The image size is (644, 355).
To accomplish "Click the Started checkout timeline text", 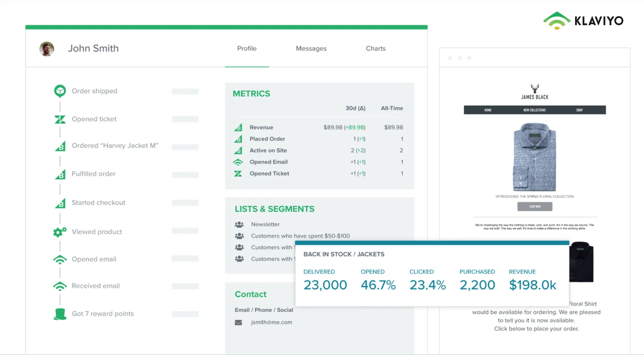I will tap(98, 203).
